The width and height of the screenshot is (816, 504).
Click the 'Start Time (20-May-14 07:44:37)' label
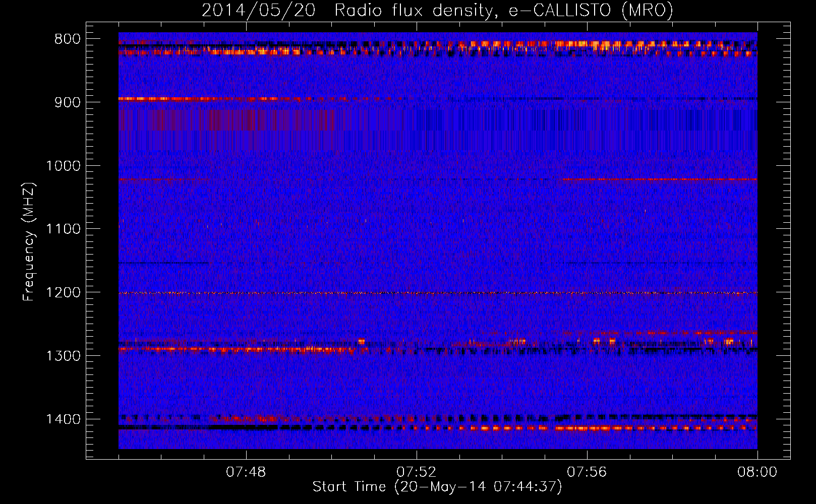point(437,487)
